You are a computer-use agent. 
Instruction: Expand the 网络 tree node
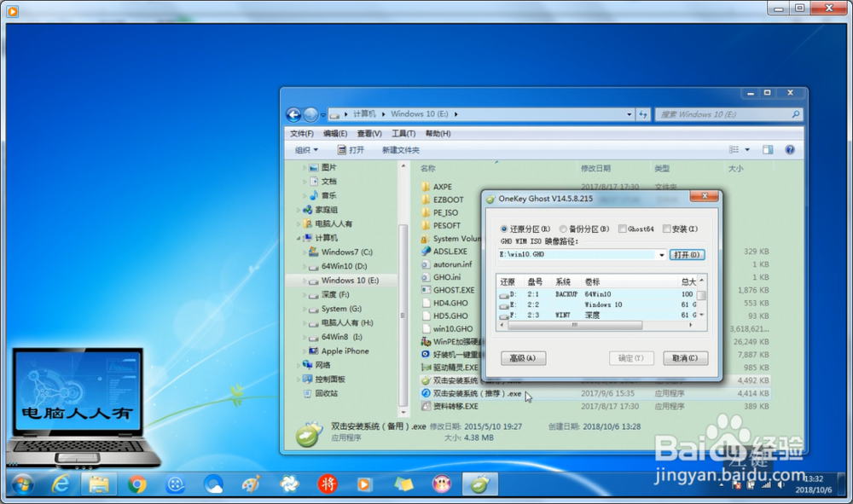(x=298, y=365)
